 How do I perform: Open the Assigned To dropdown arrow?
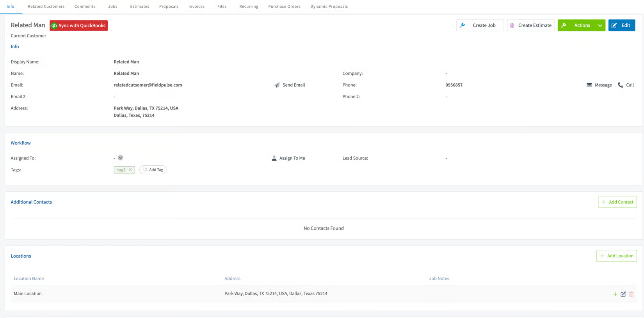coord(120,158)
